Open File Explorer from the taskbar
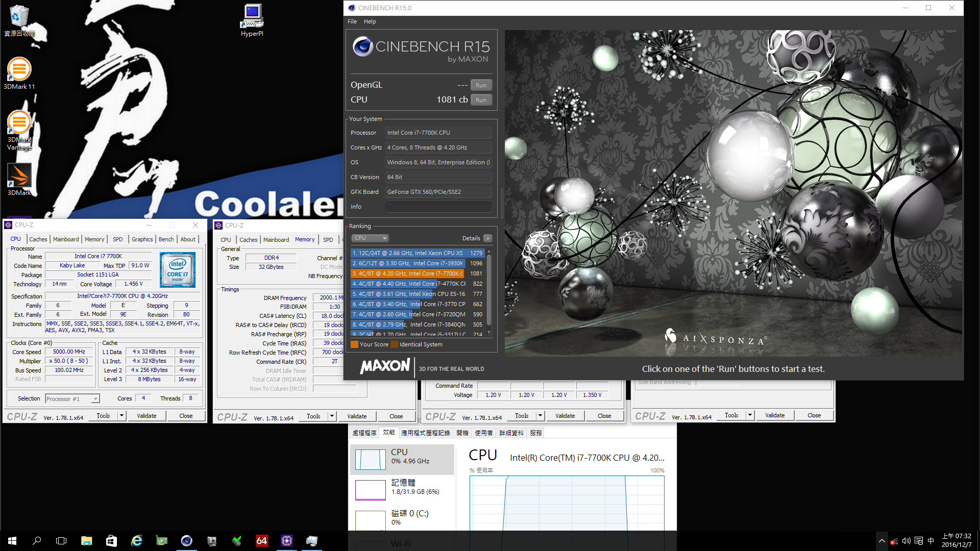The image size is (980, 551). [x=86, y=541]
